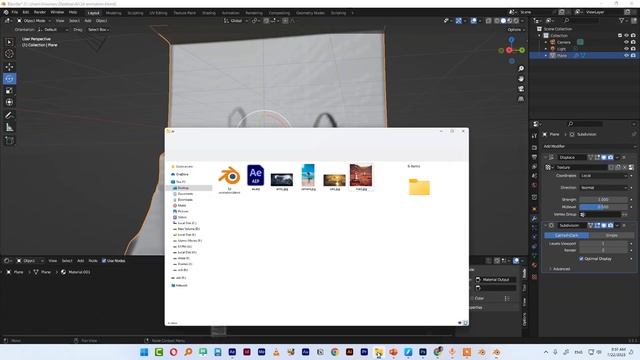The image size is (640, 360).
Task: Click the viewport pan hand icon
Action: click(x=521, y=78)
